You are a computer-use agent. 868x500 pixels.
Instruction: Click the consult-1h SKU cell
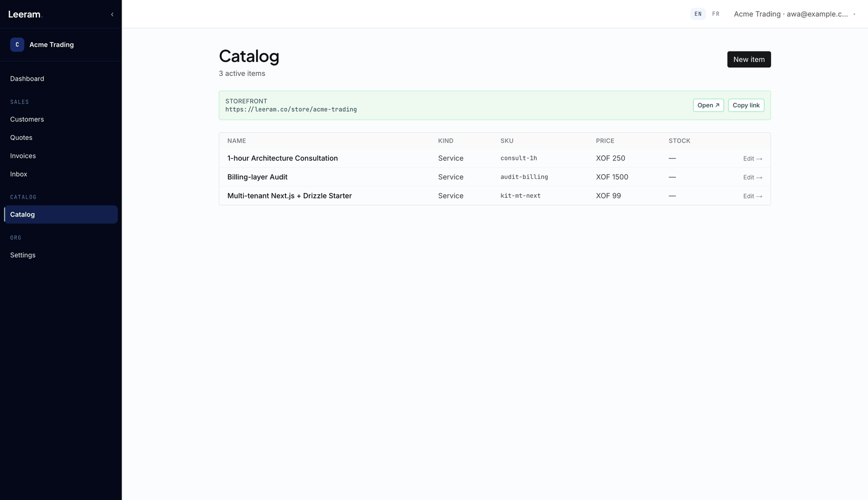coord(519,158)
